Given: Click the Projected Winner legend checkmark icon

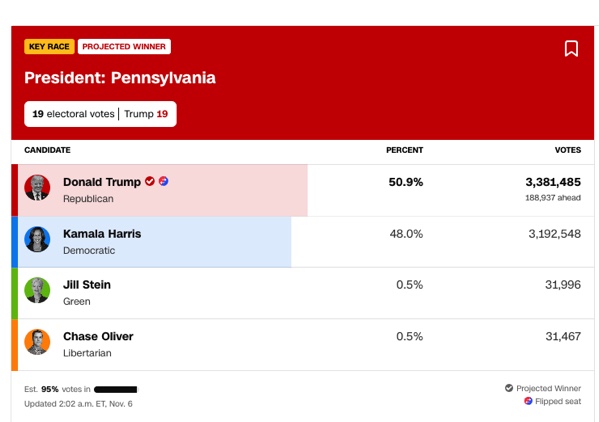Looking at the screenshot, I should point(509,388).
